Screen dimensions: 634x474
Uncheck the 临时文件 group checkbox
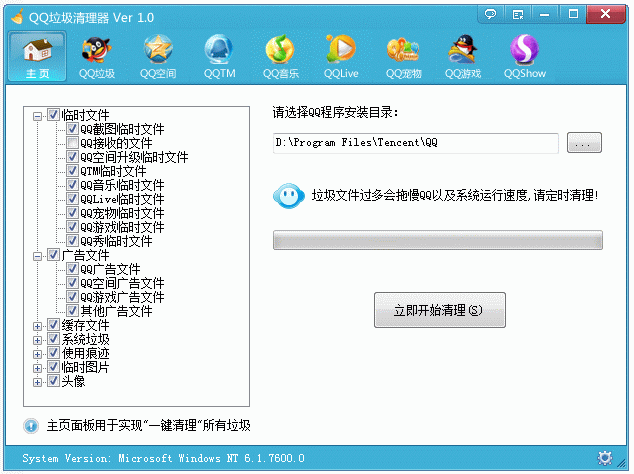pos(53,115)
